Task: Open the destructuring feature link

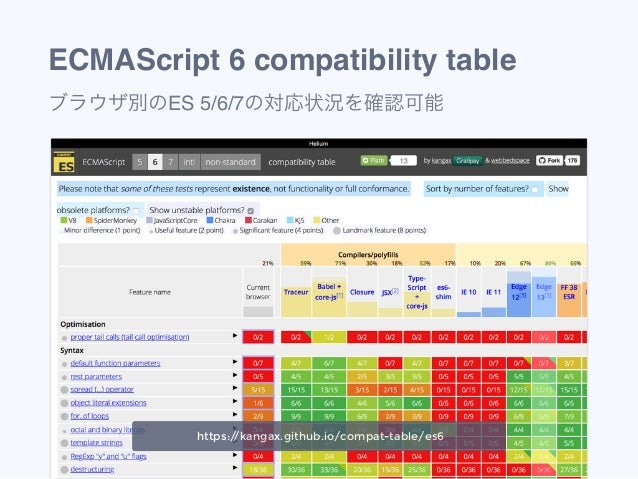Action: [92, 469]
